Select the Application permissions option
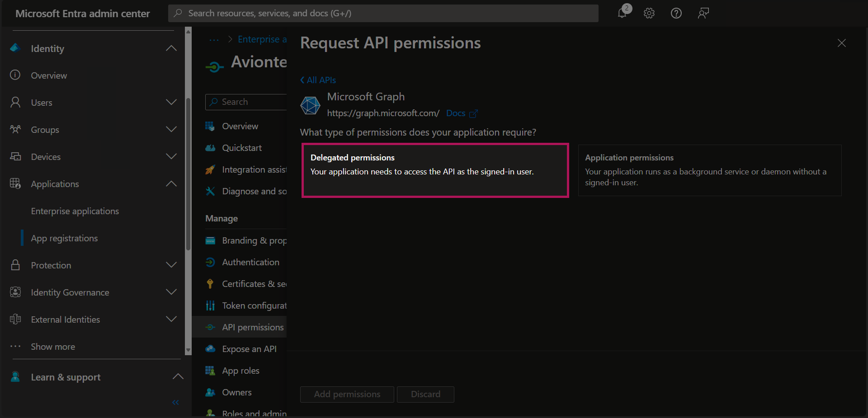Viewport: 868px width, 418px height. (x=709, y=170)
